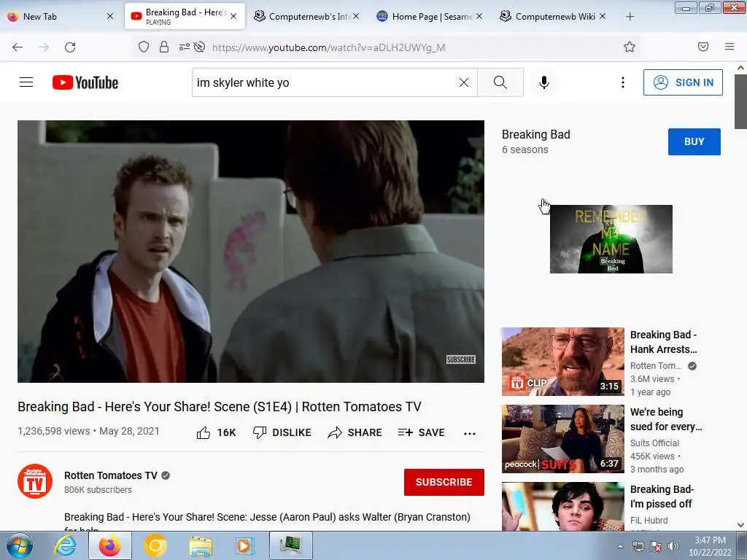Save video to playlist

[x=422, y=432]
